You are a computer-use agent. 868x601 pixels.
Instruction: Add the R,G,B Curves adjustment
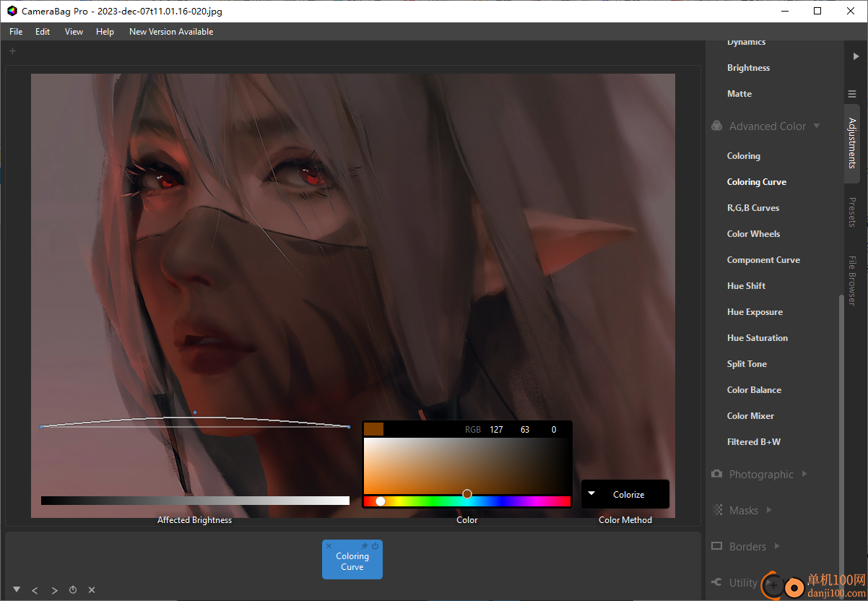pyautogui.click(x=753, y=208)
